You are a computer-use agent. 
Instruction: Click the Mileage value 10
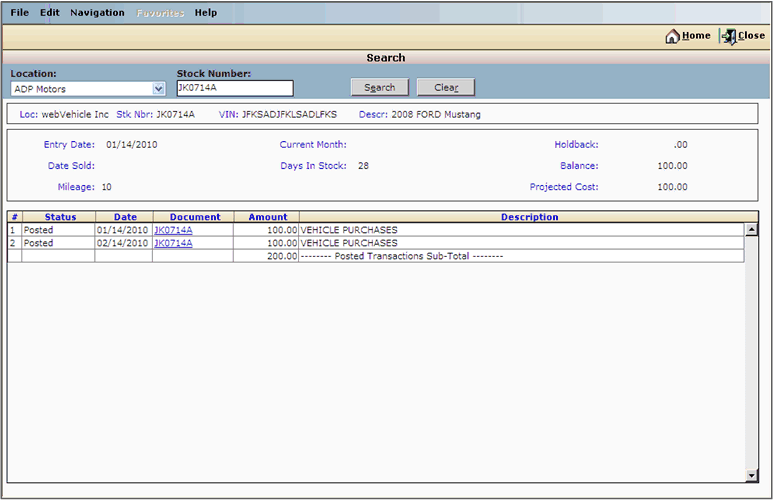click(x=106, y=187)
